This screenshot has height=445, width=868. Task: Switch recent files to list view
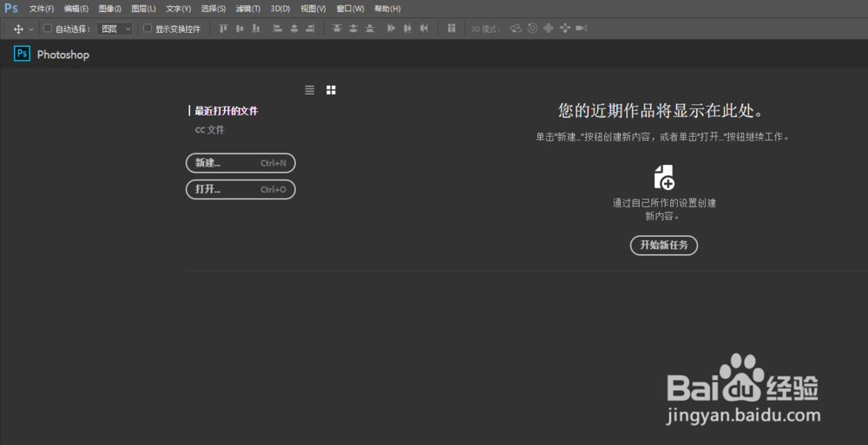click(x=310, y=89)
